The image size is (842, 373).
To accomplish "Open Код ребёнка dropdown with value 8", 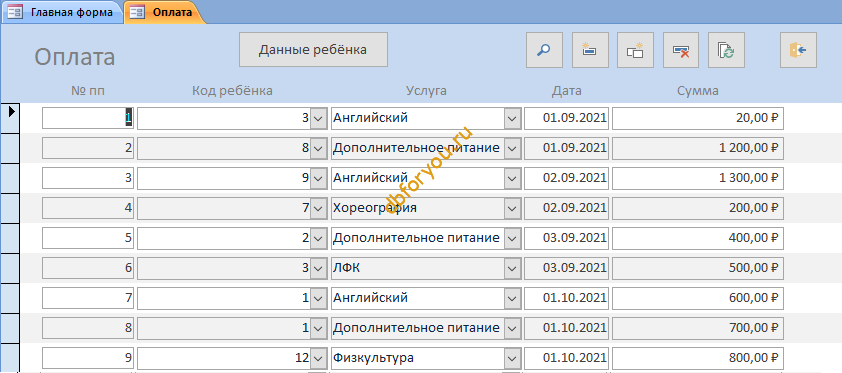I will tap(318, 148).
